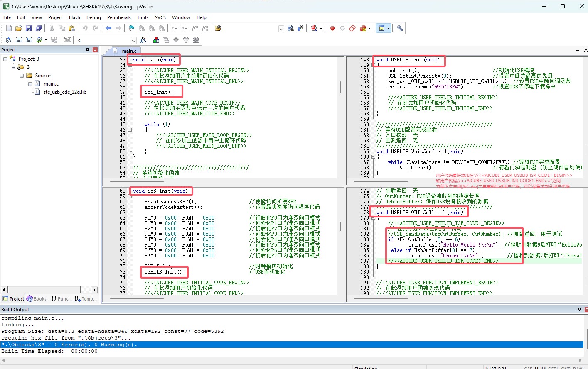Select the main.c editor tab
The width and height of the screenshot is (588, 369).
click(x=129, y=51)
